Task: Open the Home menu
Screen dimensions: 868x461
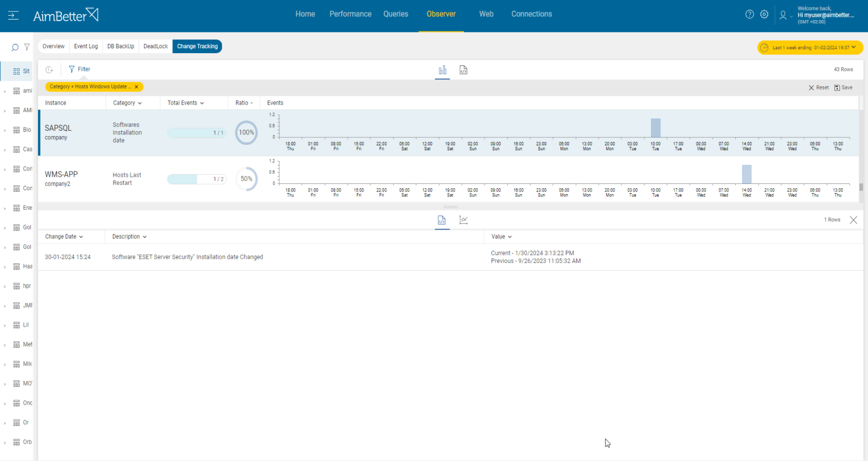Action: point(305,14)
